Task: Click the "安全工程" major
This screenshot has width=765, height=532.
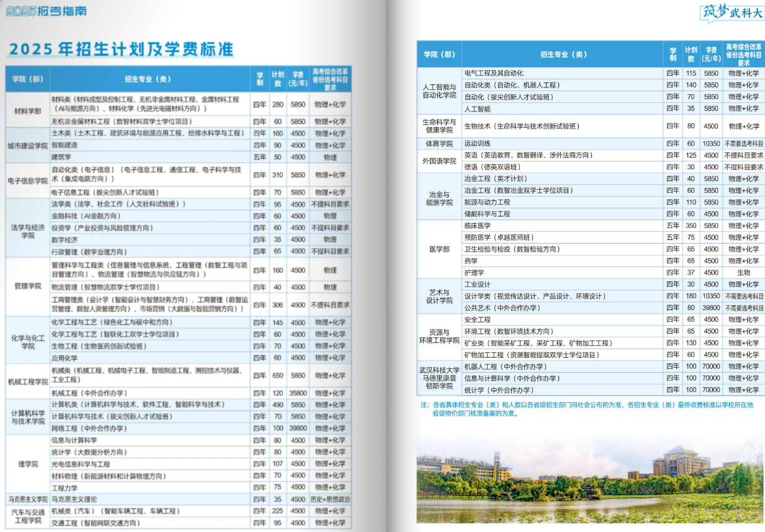Action: click(x=478, y=319)
